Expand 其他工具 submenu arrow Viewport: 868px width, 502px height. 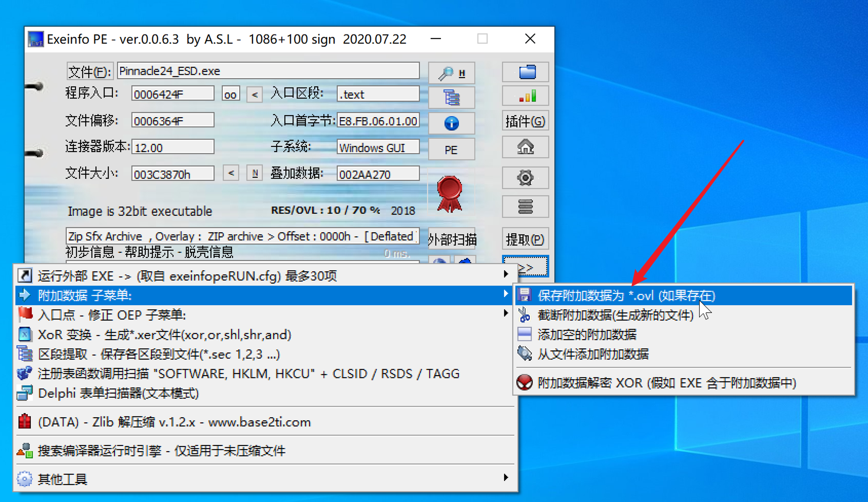click(x=506, y=478)
